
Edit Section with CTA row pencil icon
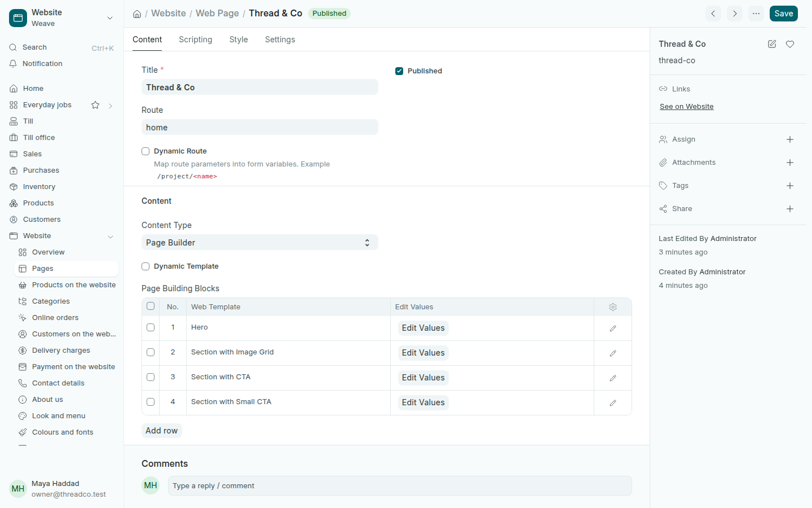pos(613,378)
